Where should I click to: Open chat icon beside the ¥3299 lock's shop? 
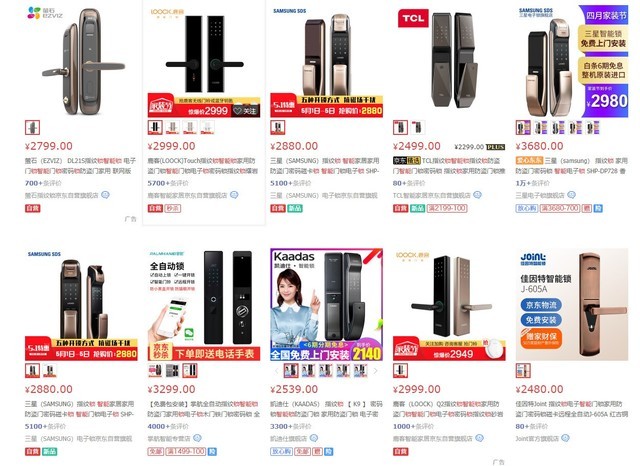pyautogui.click(x=197, y=438)
